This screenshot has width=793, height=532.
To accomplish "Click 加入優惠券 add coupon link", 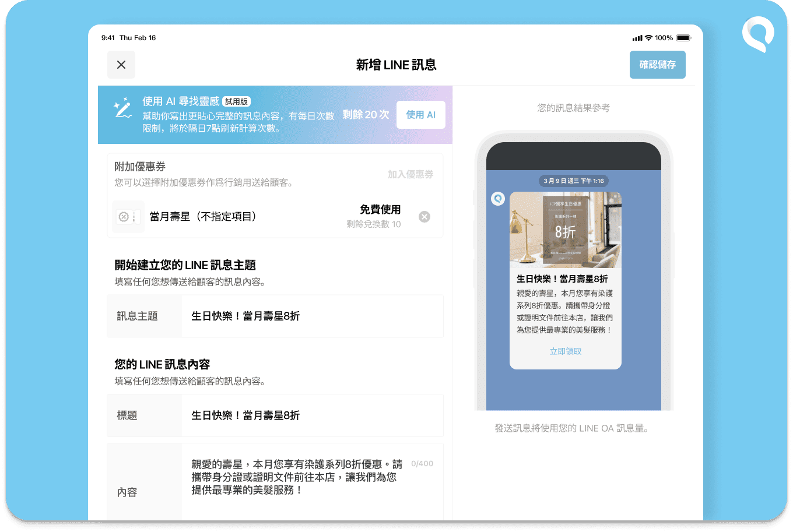I will (x=410, y=174).
